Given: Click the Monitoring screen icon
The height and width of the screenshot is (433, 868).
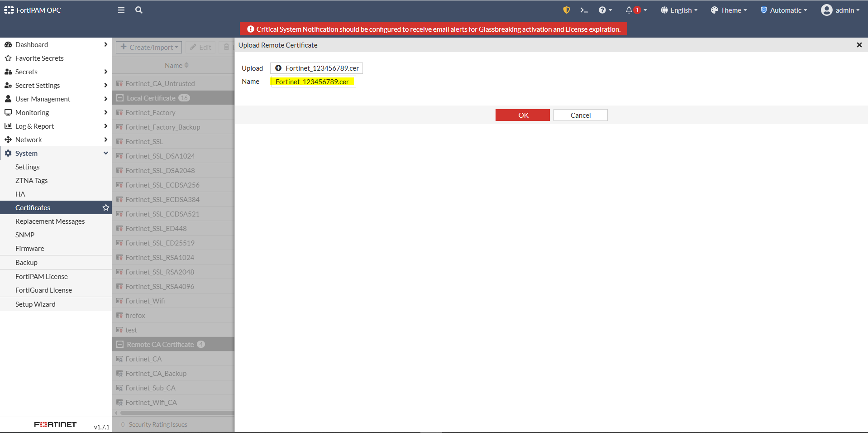Looking at the screenshot, I should [x=8, y=112].
